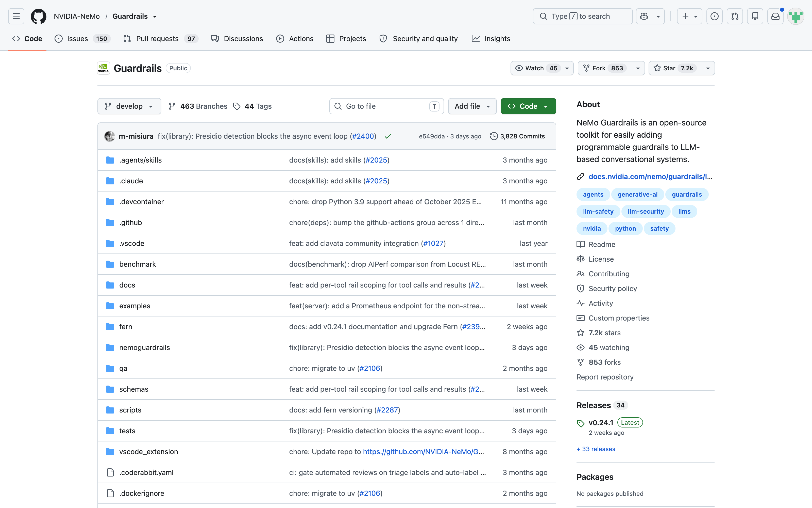Go to GitHub homepage via Octocat logo
Viewport: 812px width, 508px height.
tap(39, 16)
